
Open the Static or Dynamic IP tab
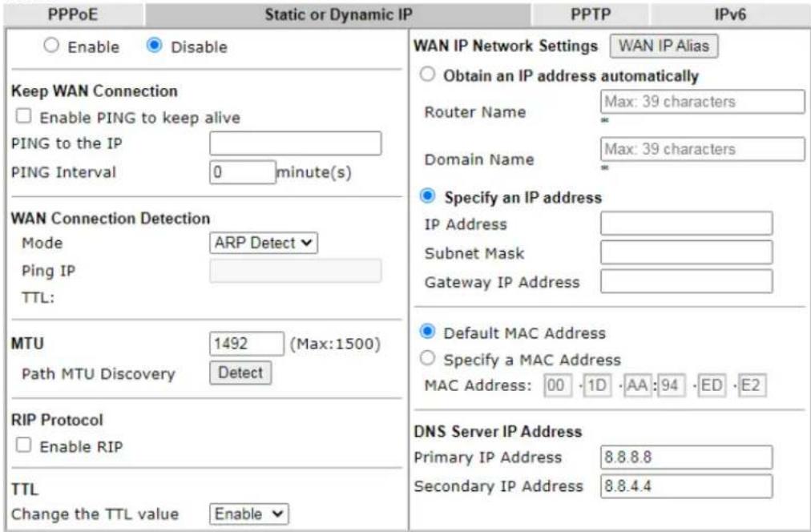point(338,14)
